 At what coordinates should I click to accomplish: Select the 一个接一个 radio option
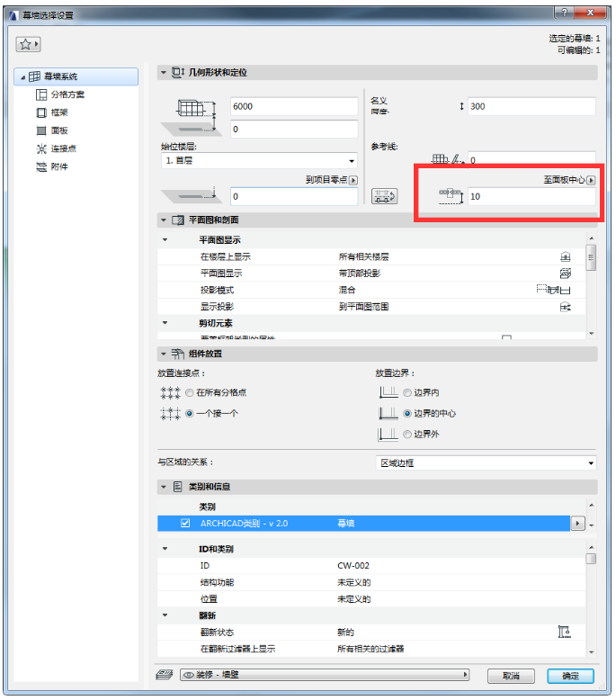click(189, 413)
